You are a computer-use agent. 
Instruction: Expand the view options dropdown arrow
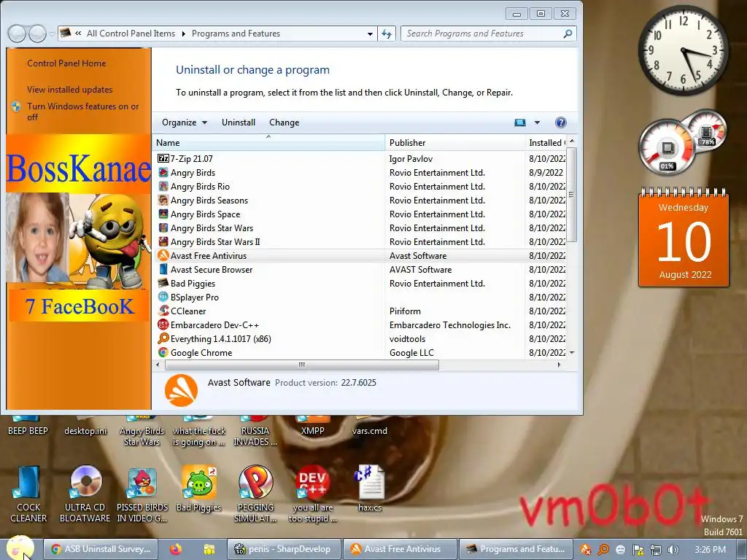[x=537, y=122]
